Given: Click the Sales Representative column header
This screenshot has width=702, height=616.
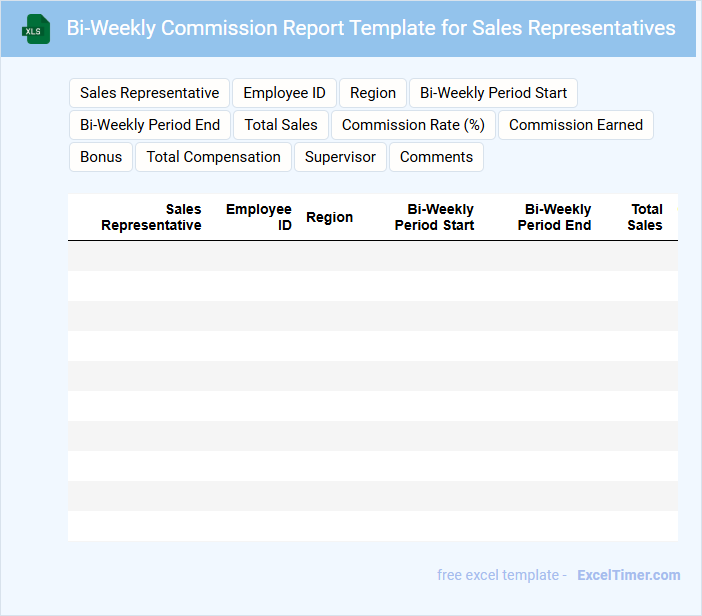Looking at the screenshot, I should pos(152,217).
